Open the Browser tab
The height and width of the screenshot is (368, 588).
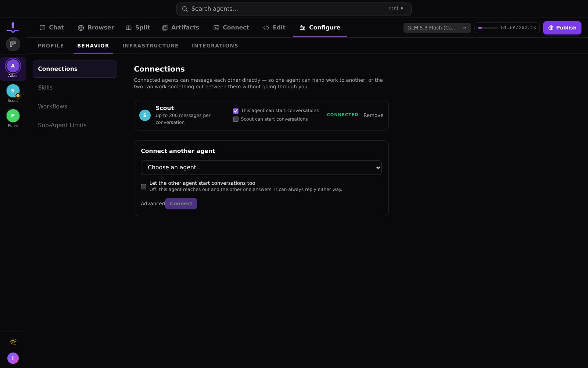click(96, 28)
